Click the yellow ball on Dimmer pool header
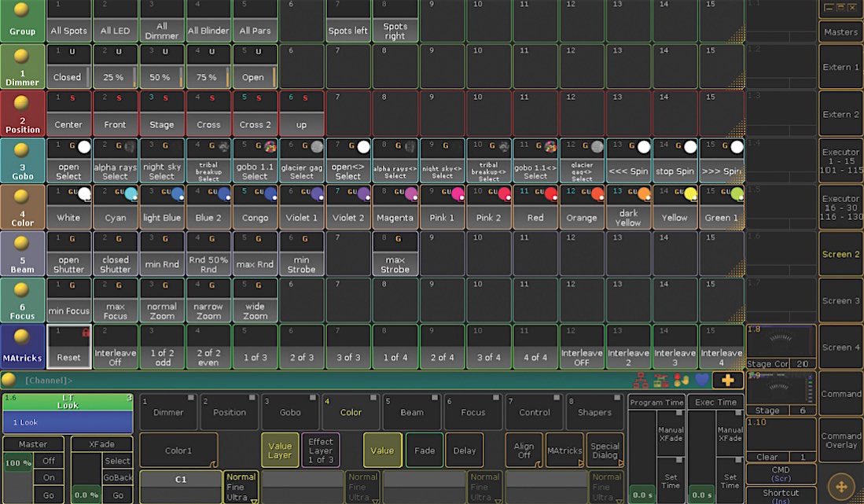This screenshot has height=504, width=864. (21, 56)
